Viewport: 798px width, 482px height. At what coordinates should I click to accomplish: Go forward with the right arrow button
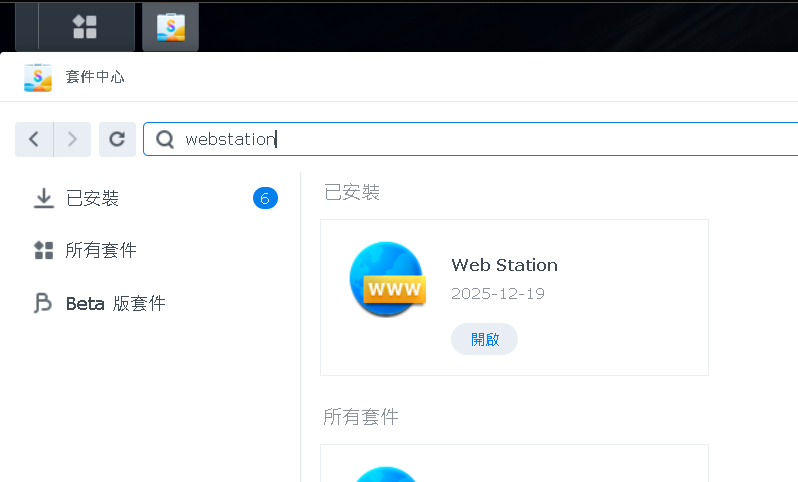pos(72,139)
